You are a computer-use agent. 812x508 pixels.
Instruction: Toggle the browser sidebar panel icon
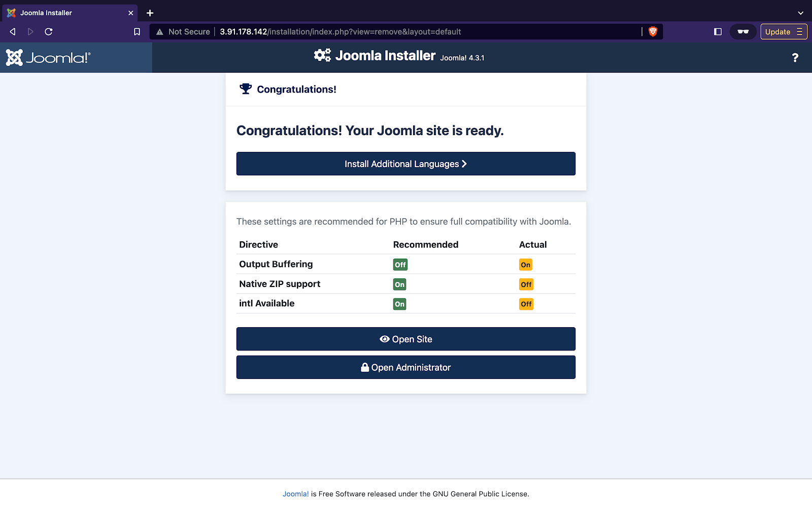tap(717, 31)
